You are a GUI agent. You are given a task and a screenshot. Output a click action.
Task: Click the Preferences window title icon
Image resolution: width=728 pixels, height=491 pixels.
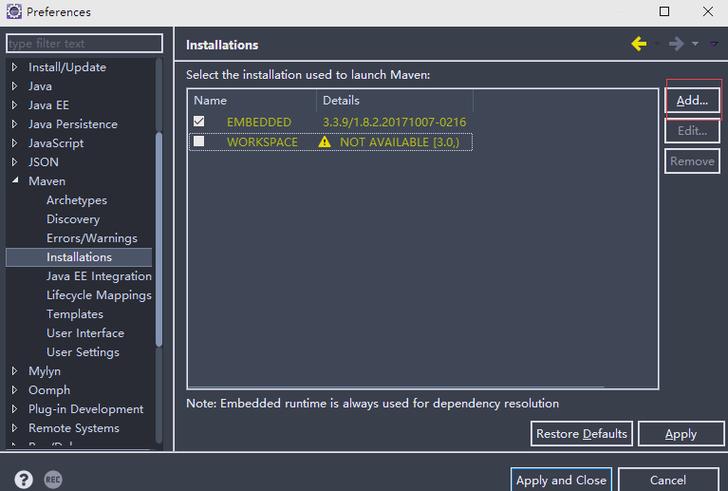[x=14, y=12]
